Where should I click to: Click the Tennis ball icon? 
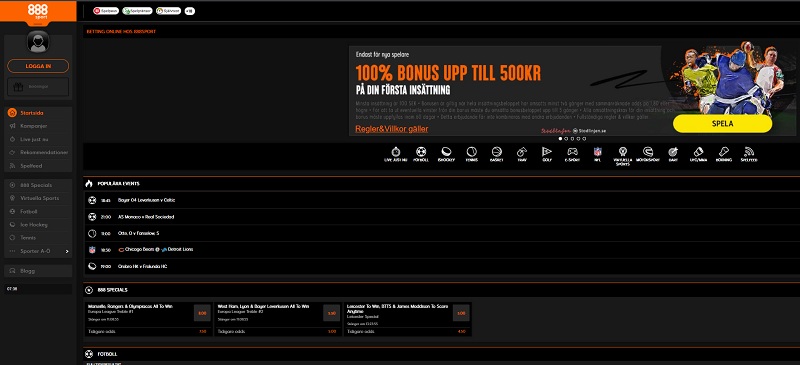click(471, 152)
